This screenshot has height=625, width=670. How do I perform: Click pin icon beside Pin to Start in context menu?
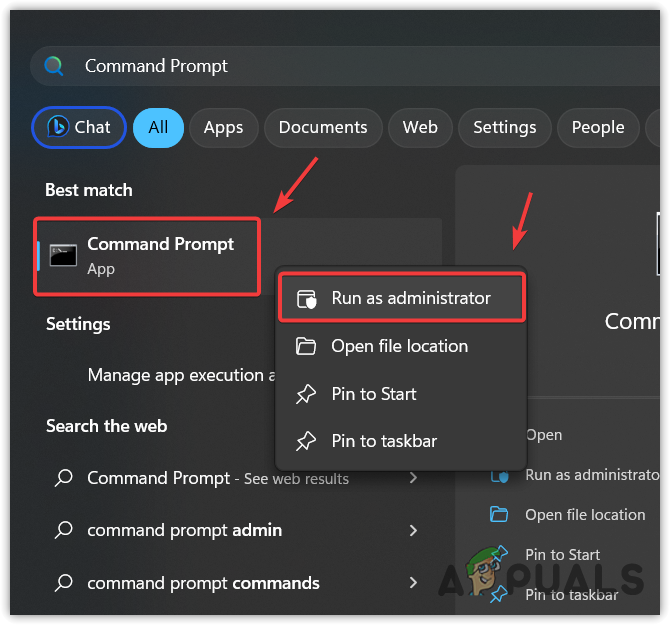tap(306, 394)
